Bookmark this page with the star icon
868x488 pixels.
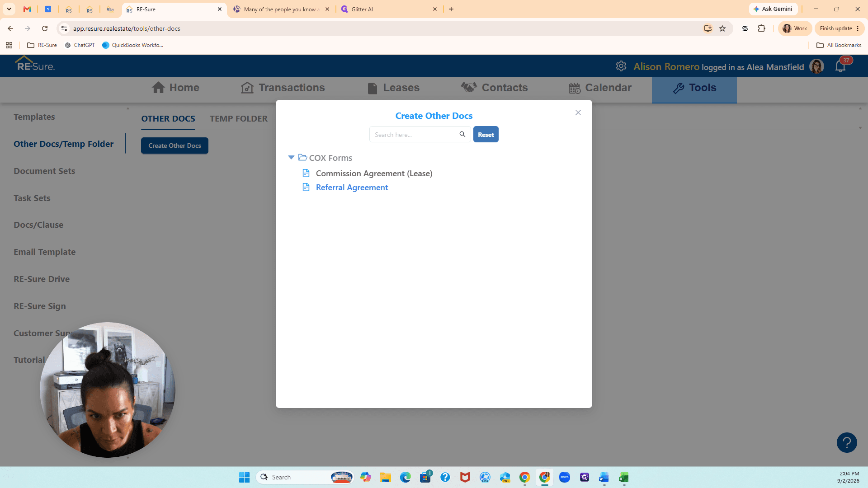pyautogui.click(x=722, y=28)
